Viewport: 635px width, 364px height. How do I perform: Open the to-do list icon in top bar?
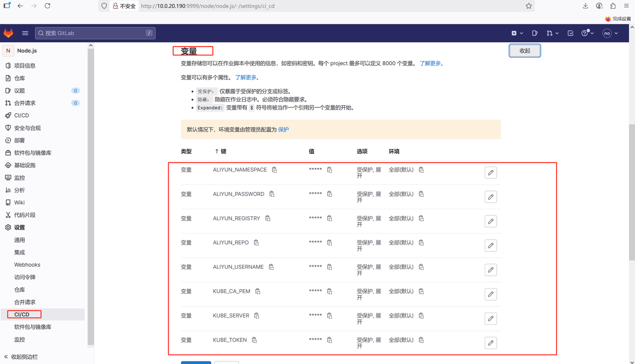571,33
